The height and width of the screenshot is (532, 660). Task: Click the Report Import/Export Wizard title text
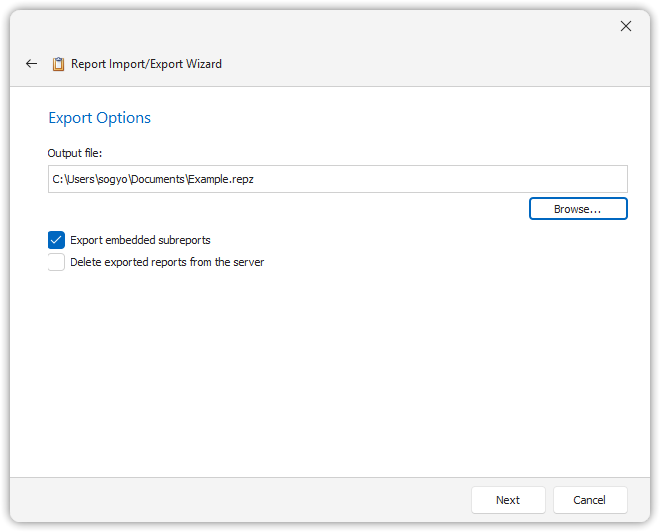pyautogui.click(x=146, y=64)
